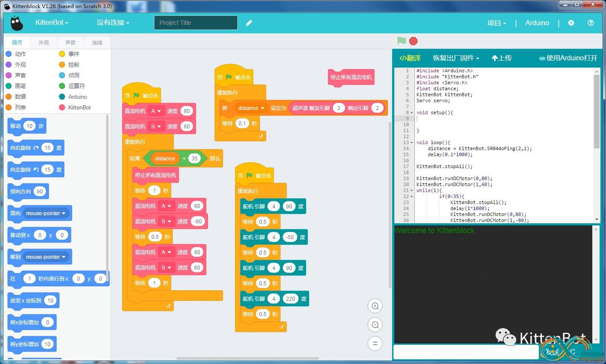
Task: Click the 220 degree value in the servo block
Action: tap(290, 299)
